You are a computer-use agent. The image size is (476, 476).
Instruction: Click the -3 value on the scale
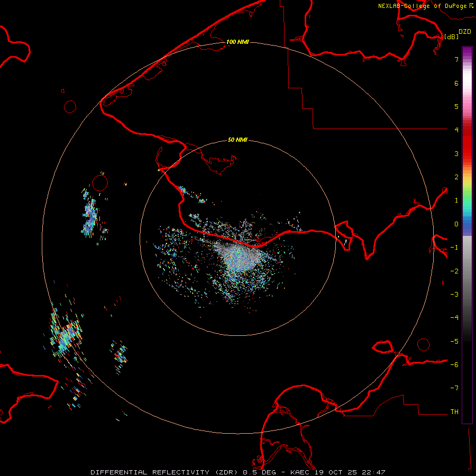pos(454,295)
